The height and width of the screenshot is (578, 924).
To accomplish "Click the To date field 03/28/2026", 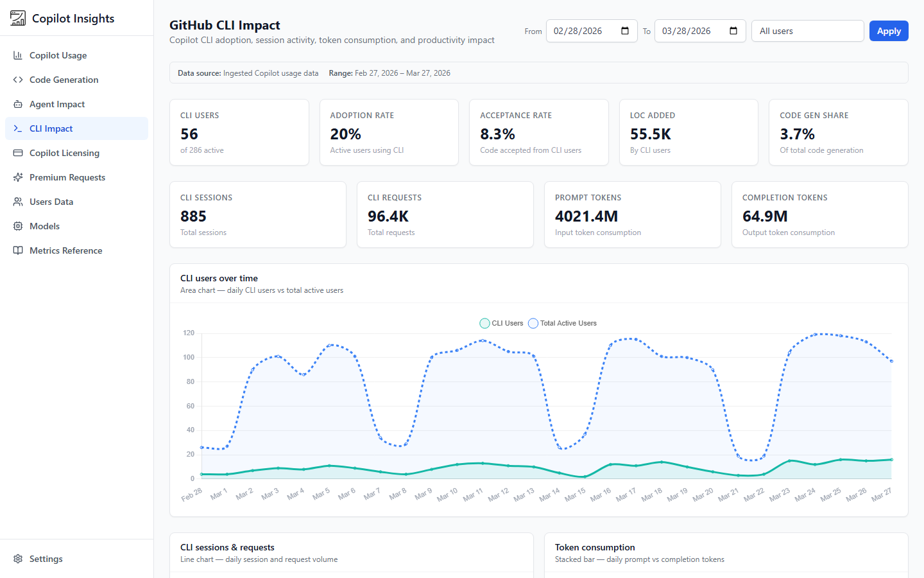I will 700,31.
